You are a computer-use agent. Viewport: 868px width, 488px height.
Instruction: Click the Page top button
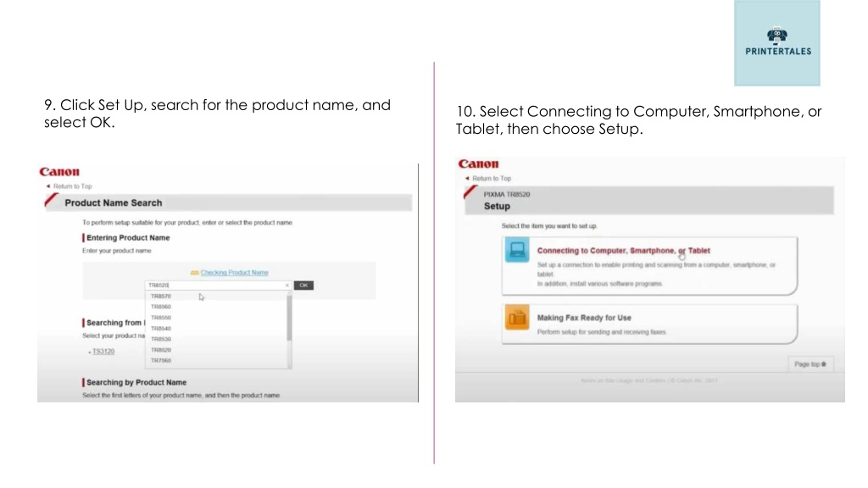(x=810, y=364)
